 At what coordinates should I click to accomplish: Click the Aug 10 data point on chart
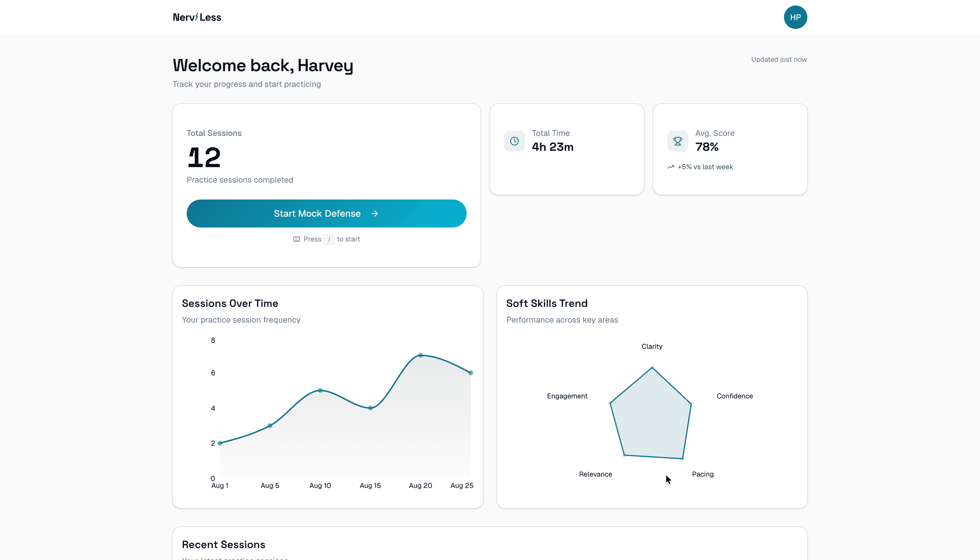pyautogui.click(x=320, y=390)
